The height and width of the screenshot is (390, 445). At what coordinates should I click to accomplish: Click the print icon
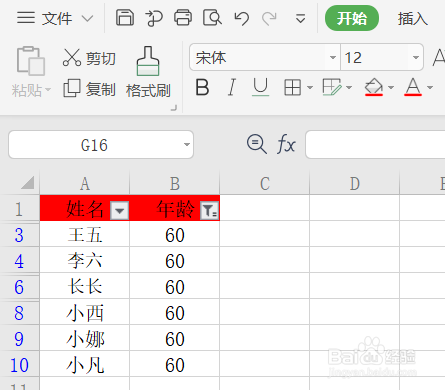click(x=183, y=18)
